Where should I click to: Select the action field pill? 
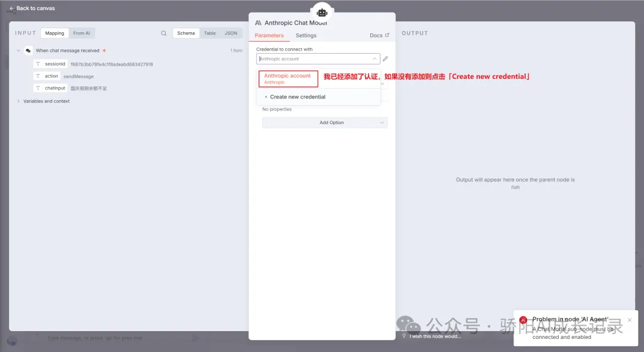click(x=47, y=76)
